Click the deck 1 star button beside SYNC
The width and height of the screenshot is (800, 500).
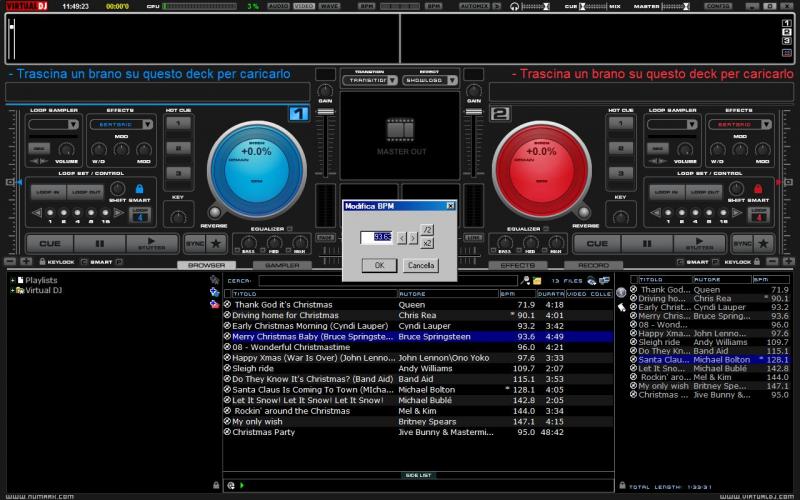(x=216, y=244)
